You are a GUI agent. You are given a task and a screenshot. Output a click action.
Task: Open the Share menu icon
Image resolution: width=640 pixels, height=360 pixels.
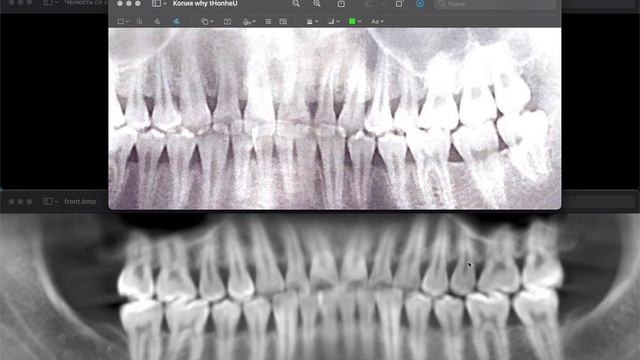[341, 4]
